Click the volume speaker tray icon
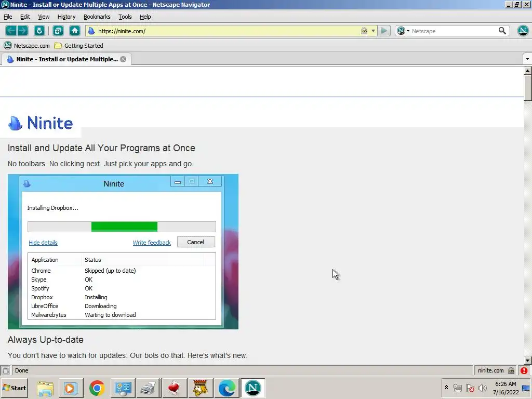 (482, 388)
